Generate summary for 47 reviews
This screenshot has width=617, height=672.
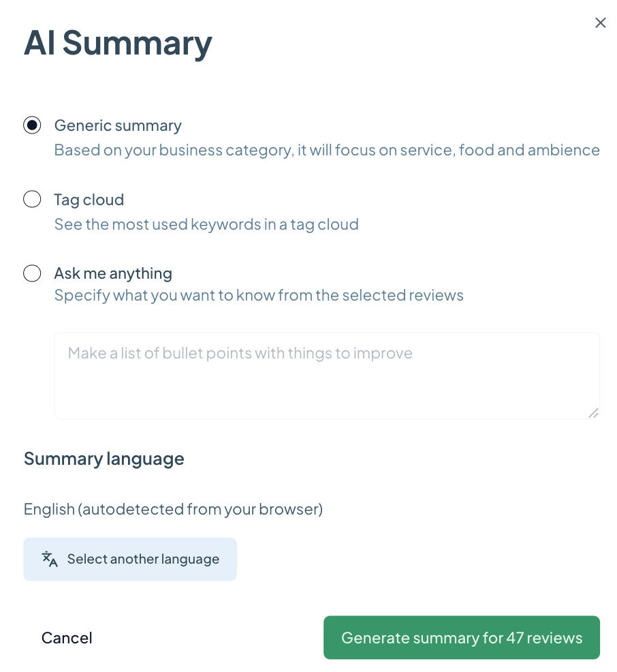pyautogui.click(x=461, y=638)
